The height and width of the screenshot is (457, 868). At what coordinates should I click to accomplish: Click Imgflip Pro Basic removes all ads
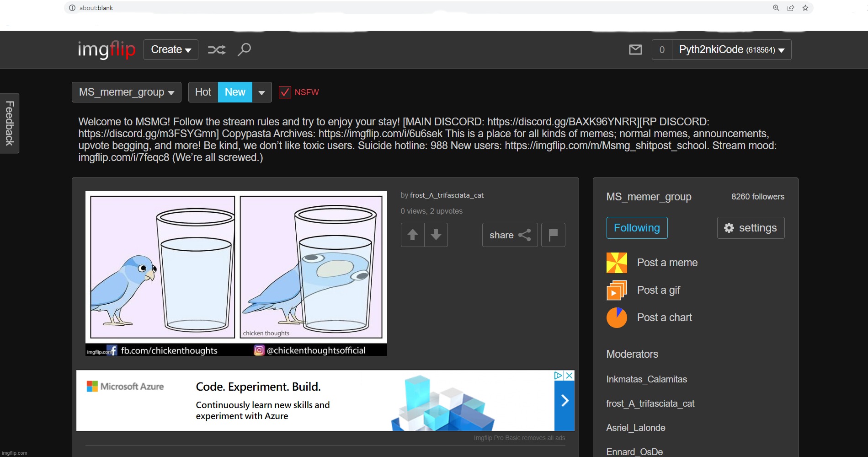coord(519,438)
